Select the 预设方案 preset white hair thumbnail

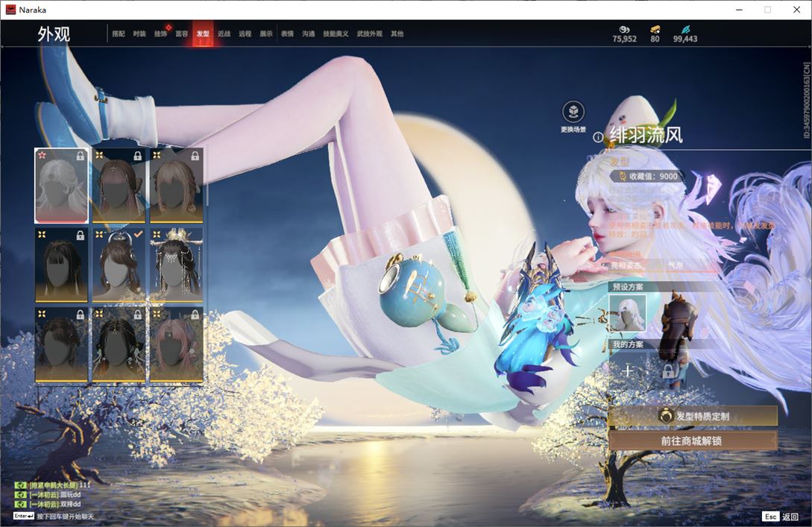pyautogui.click(x=628, y=312)
